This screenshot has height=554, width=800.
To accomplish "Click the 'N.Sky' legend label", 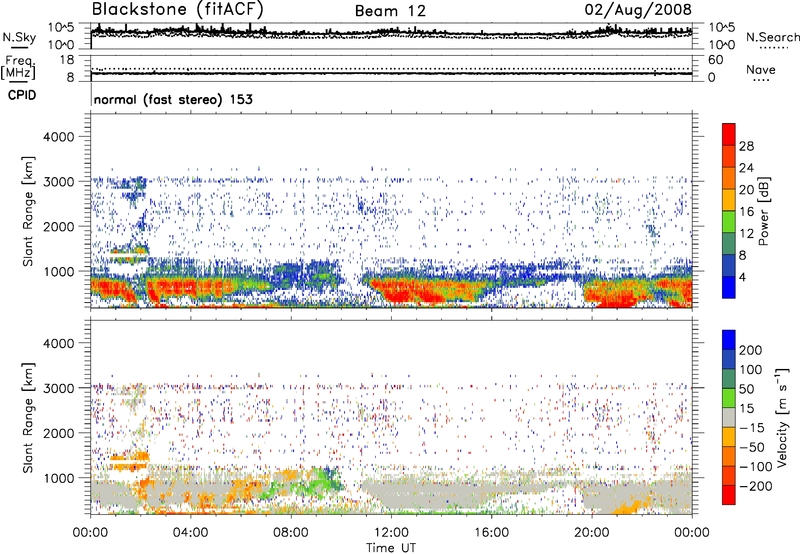I will tap(19, 37).
